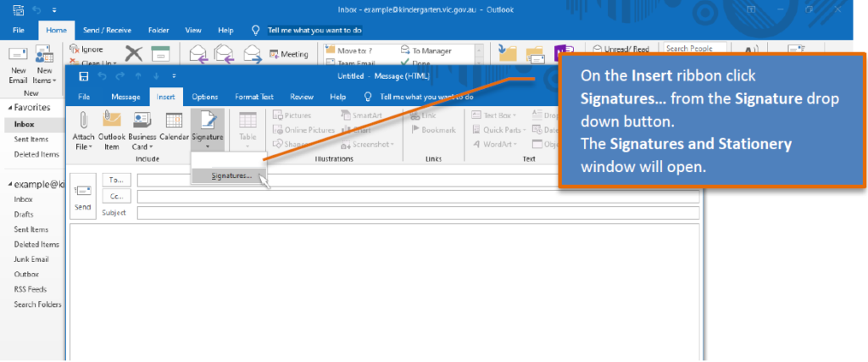
Task: Click the Reply All envelope icon
Action: (225, 53)
